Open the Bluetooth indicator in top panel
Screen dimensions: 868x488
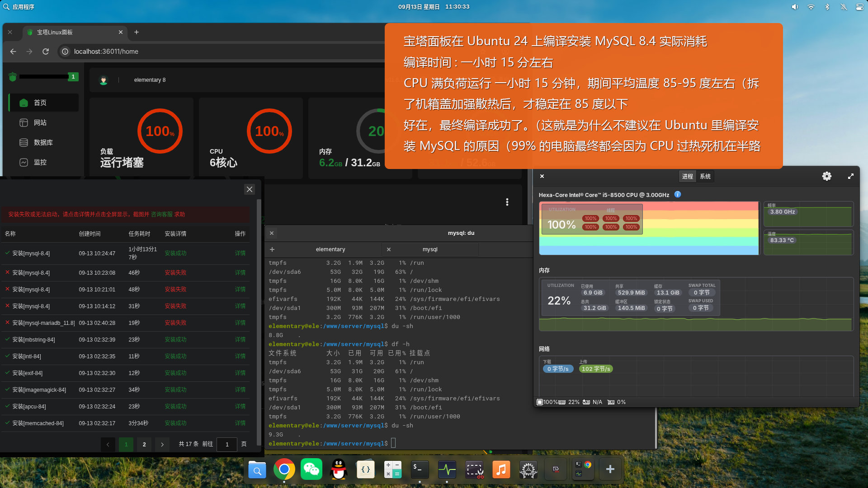(827, 7)
